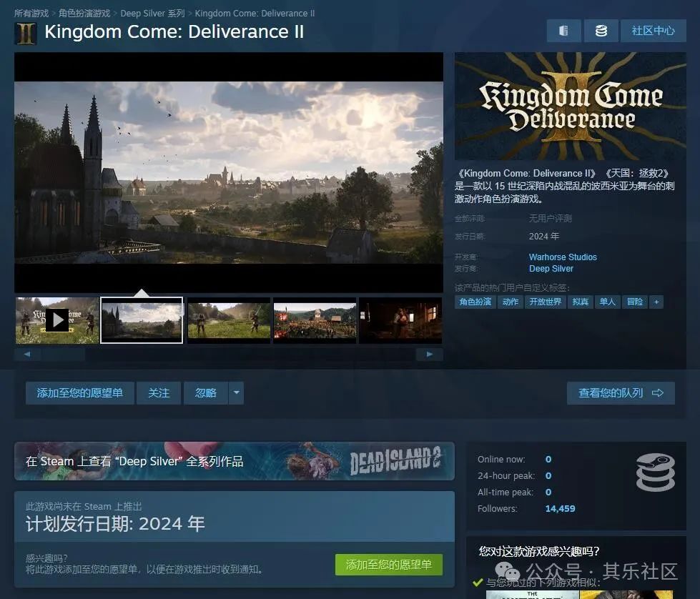Click the Online now value 0

pos(548,460)
